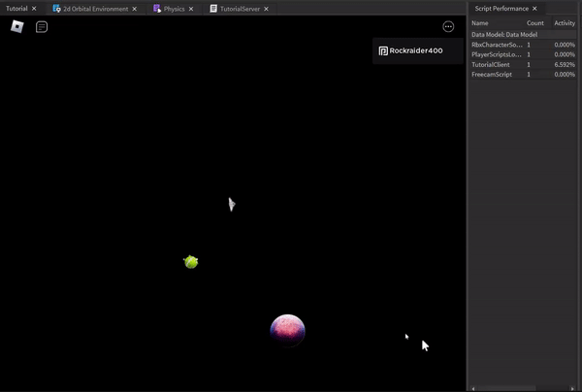The image size is (582, 392).
Task: Click the Script Performance scroll right arrow
Action: click(572, 389)
